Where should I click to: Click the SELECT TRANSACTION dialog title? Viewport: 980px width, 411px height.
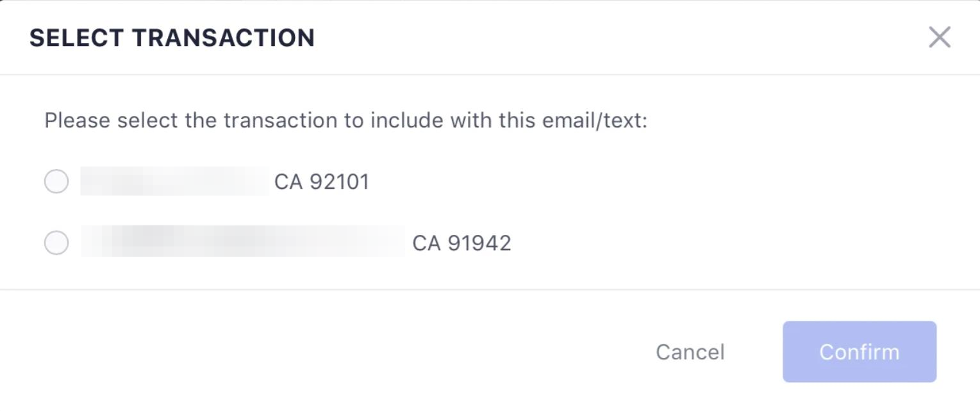pos(172,38)
